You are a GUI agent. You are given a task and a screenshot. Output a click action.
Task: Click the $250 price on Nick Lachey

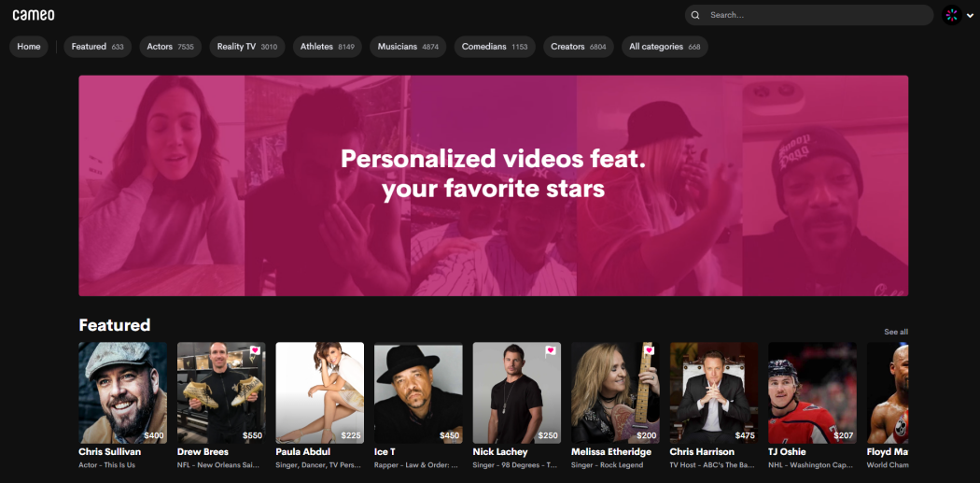[x=548, y=435]
